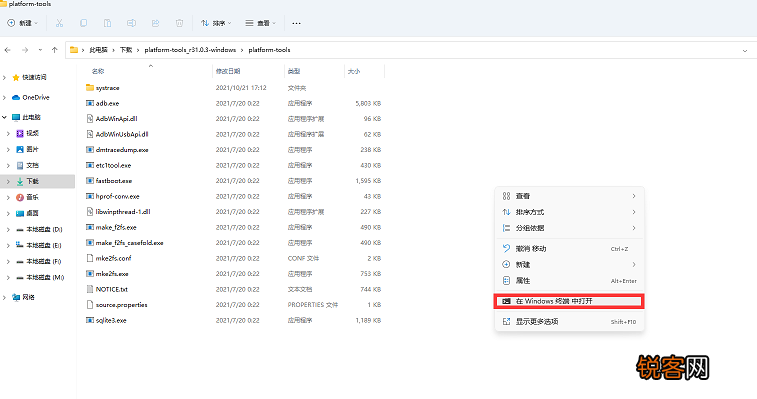This screenshot has width=757, height=399.
Task: Select the adb.exe file
Action: coord(102,103)
